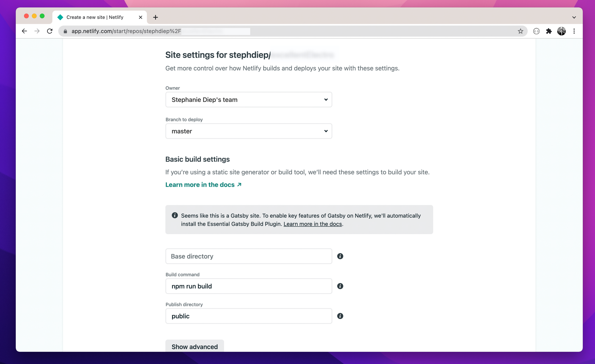The width and height of the screenshot is (595, 364).
Task: Go back to the previous page
Action: (x=24, y=31)
